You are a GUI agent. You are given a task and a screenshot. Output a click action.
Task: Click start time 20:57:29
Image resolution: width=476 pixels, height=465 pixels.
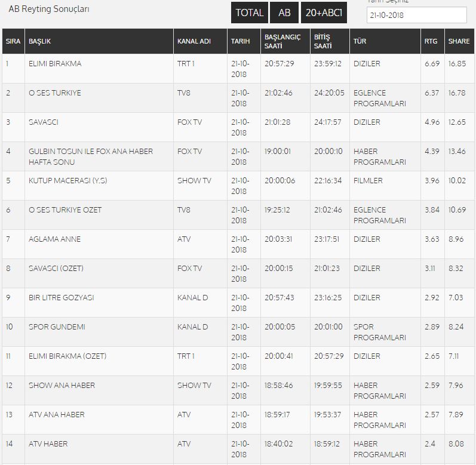click(280, 64)
